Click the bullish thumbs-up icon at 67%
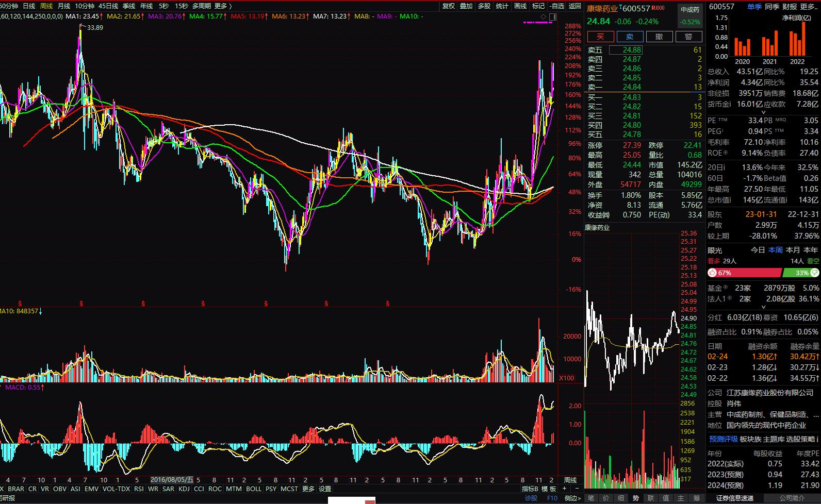 [x=712, y=273]
